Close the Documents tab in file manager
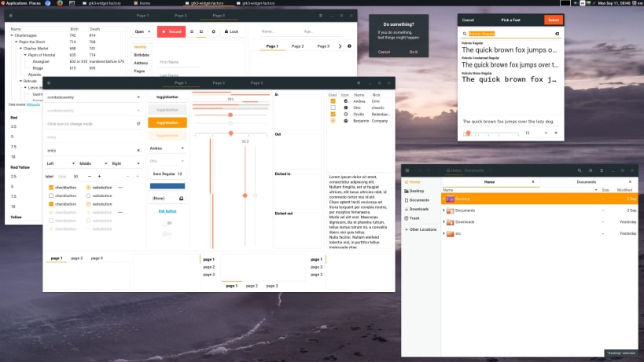Screen dimensions: 644x362 (631, 182)
